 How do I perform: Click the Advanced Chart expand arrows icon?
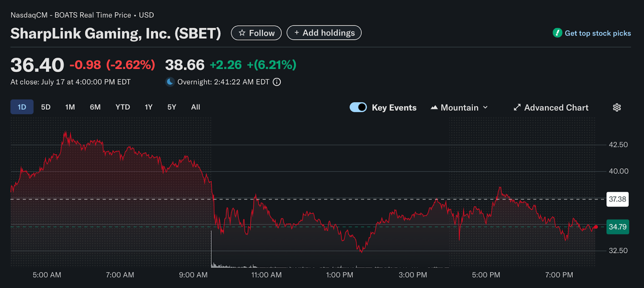tap(517, 108)
